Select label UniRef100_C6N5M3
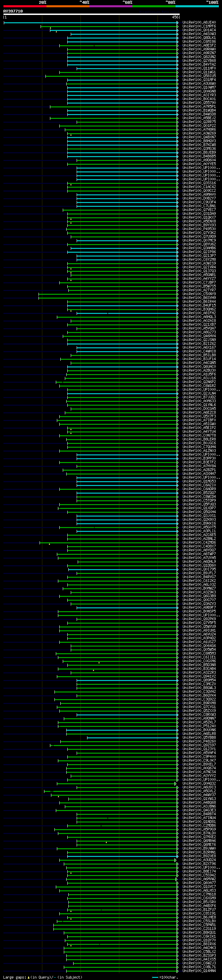 (x=199, y=654)
